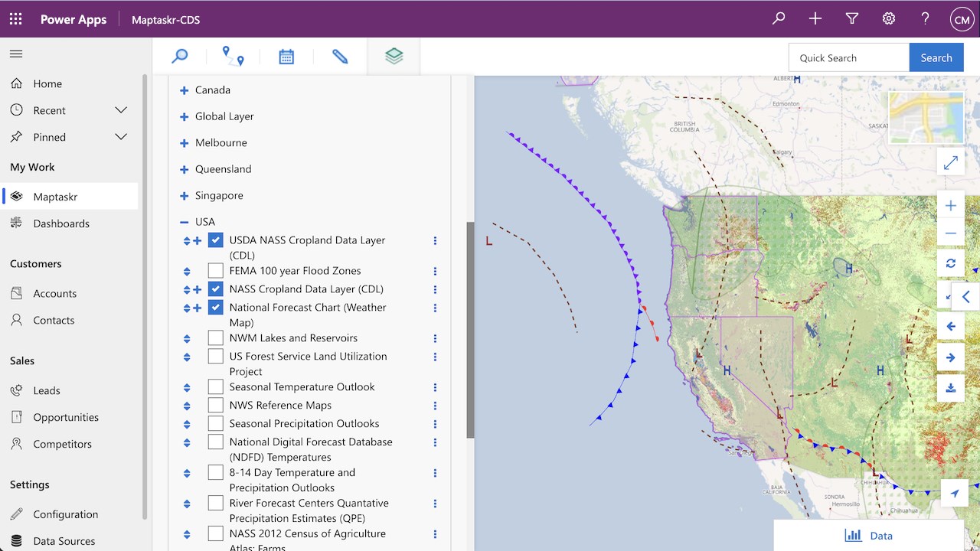Enable Seasonal Precipitation Outlooks layer
This screenshot has width=980, height=551.
point(215,424)
